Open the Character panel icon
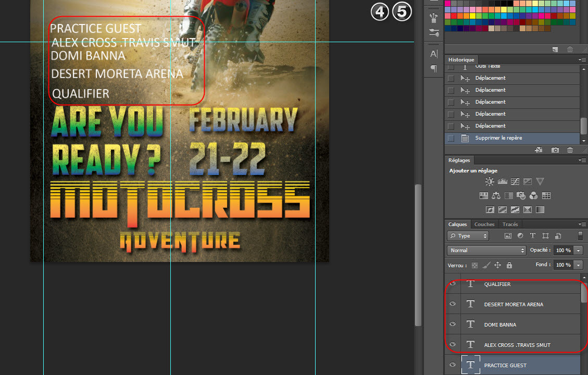 [433, 54]
